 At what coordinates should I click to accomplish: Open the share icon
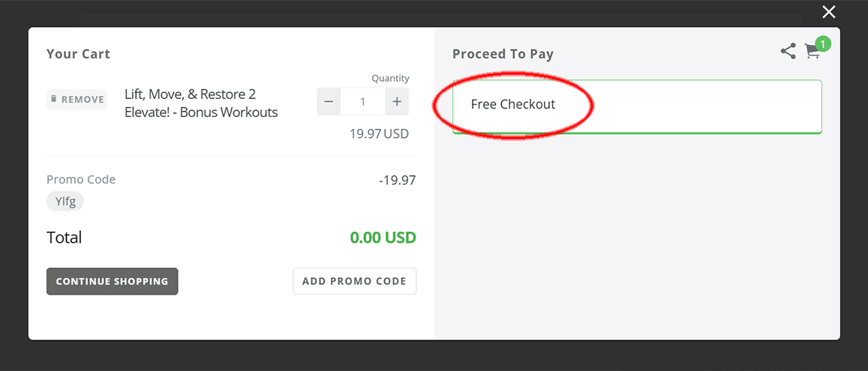[788, 52]
